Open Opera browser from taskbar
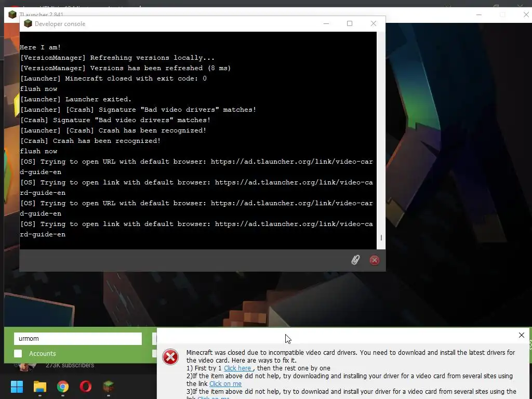Screen dimensions: 532x399 tap(86, 387)
